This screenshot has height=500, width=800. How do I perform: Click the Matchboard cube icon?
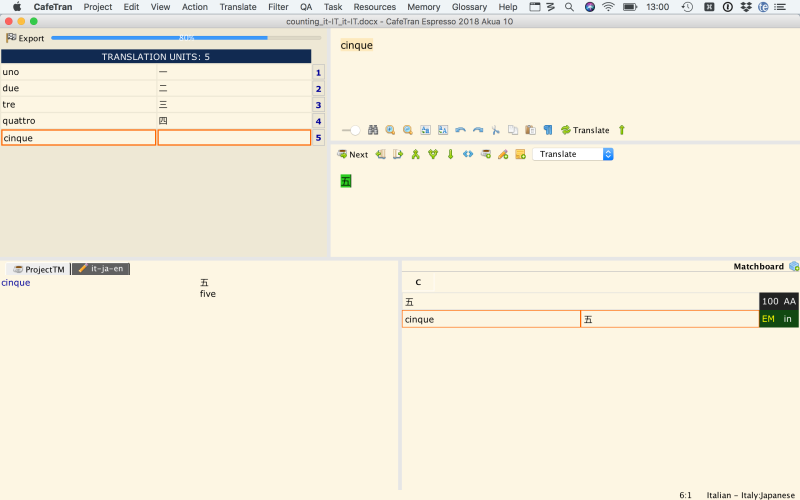point(794,266)
